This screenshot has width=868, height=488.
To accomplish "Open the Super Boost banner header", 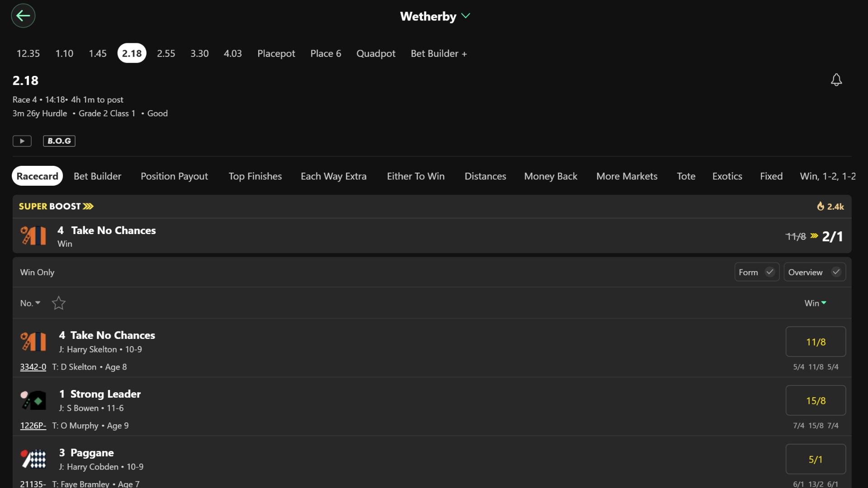I will tap(56, 206).
